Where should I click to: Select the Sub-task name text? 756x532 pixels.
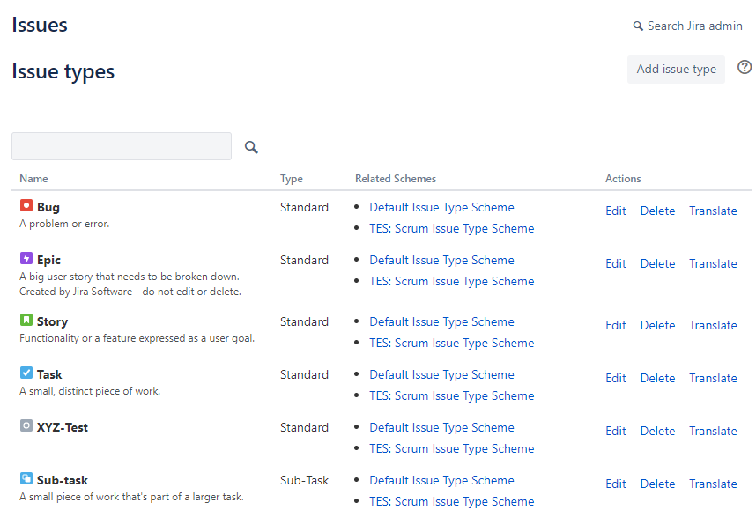pos(63,480)
